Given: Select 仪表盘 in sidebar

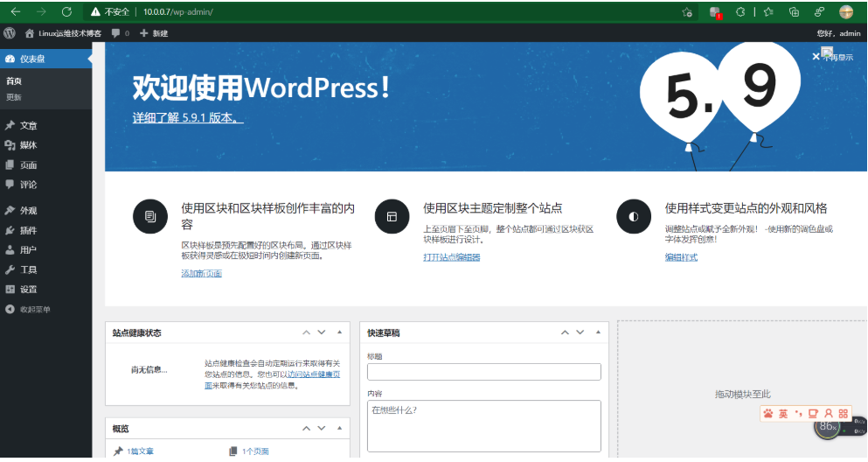Looking at the screenshot, I should (x=46, y=59).
